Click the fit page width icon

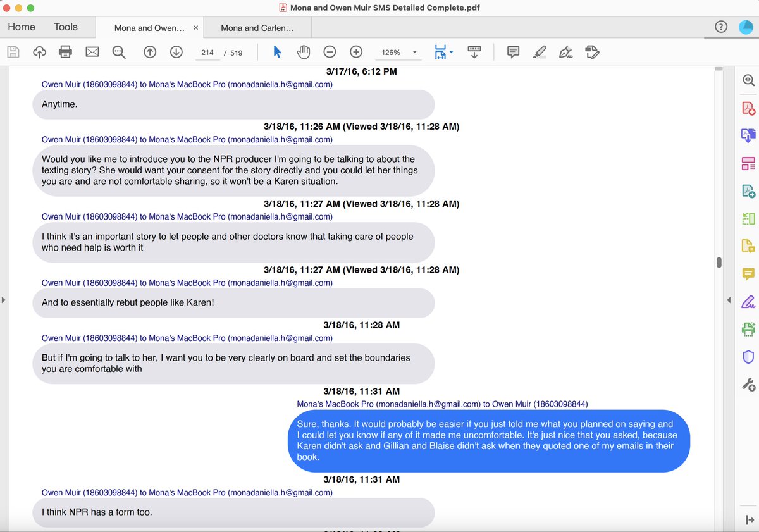tap(440, 52)
